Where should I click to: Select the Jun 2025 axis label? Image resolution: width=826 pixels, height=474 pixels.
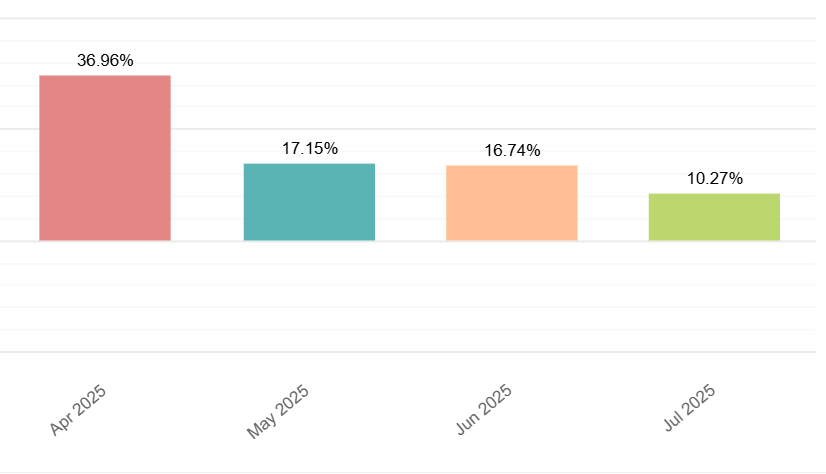click(x=484, y=410)
